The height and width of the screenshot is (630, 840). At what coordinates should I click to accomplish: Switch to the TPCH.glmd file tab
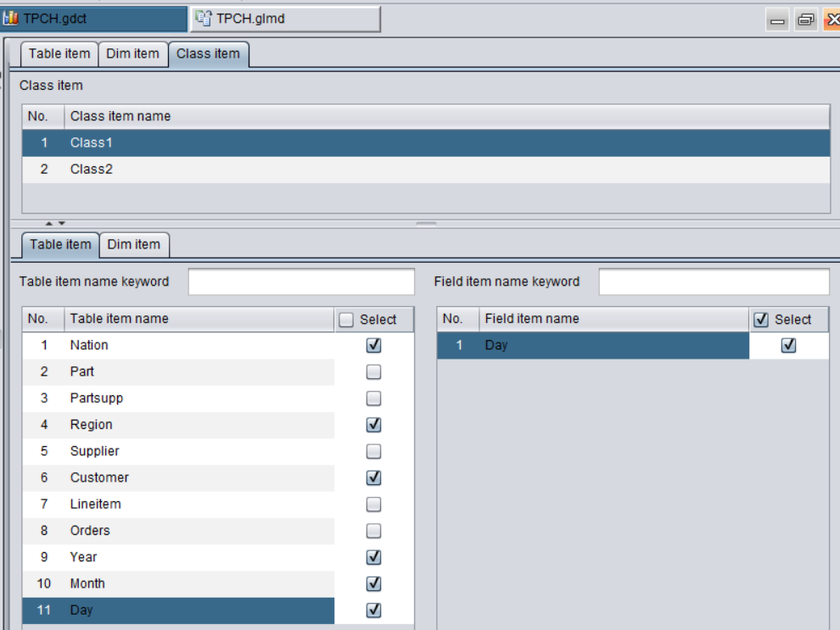point(284,19)
